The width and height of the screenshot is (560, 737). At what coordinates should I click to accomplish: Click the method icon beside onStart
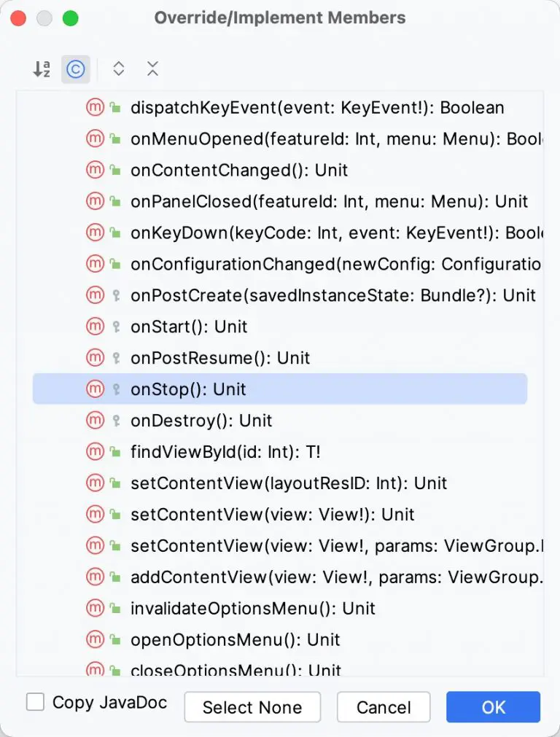96,326
